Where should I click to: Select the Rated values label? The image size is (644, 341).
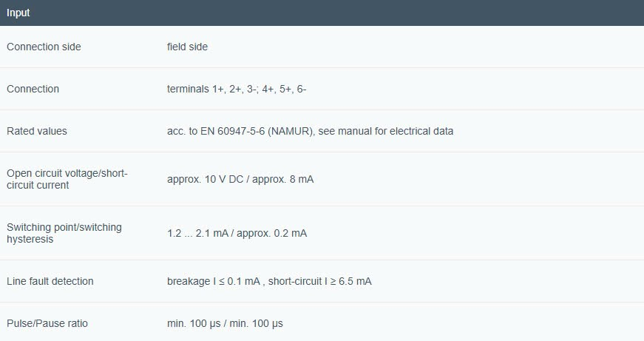[x=36, y=131]
